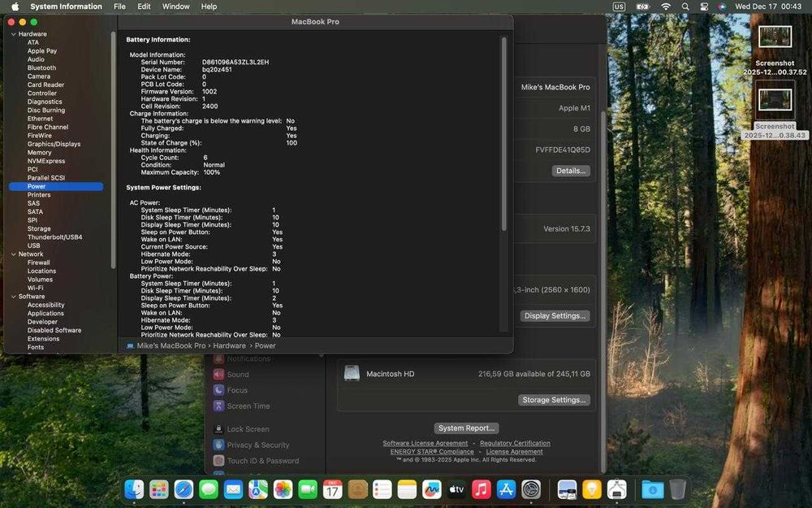This screenshot has width=812, height=508.
Task: Collapse the Hardware section in sidebar
Action: 14,34
